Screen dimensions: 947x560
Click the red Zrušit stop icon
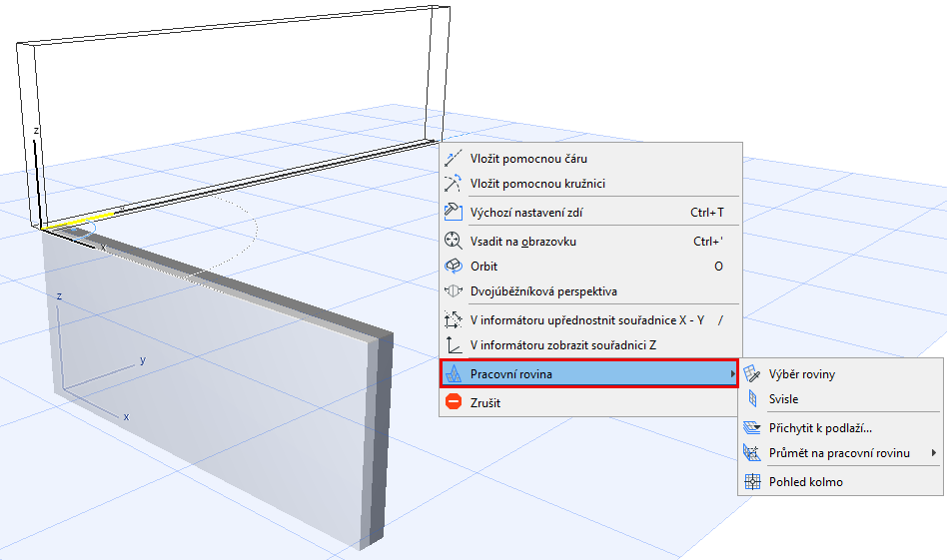tap(453, 402)
